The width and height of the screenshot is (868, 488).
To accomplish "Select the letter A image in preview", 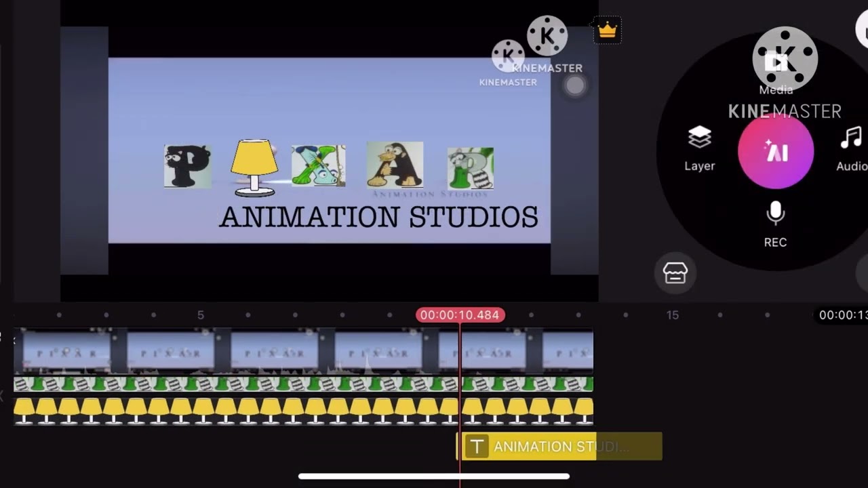I will tap(395, 164).
